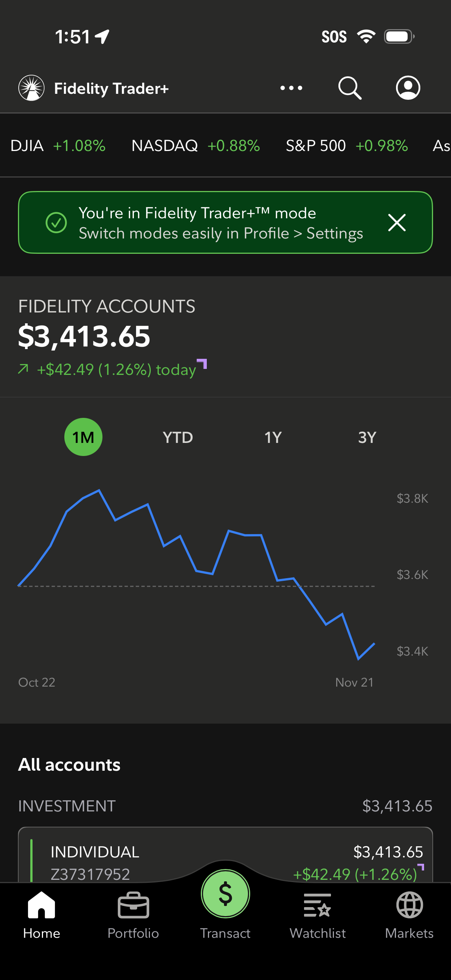
Task: Open the Transact dollar button
Action: [x=225, y=894]
